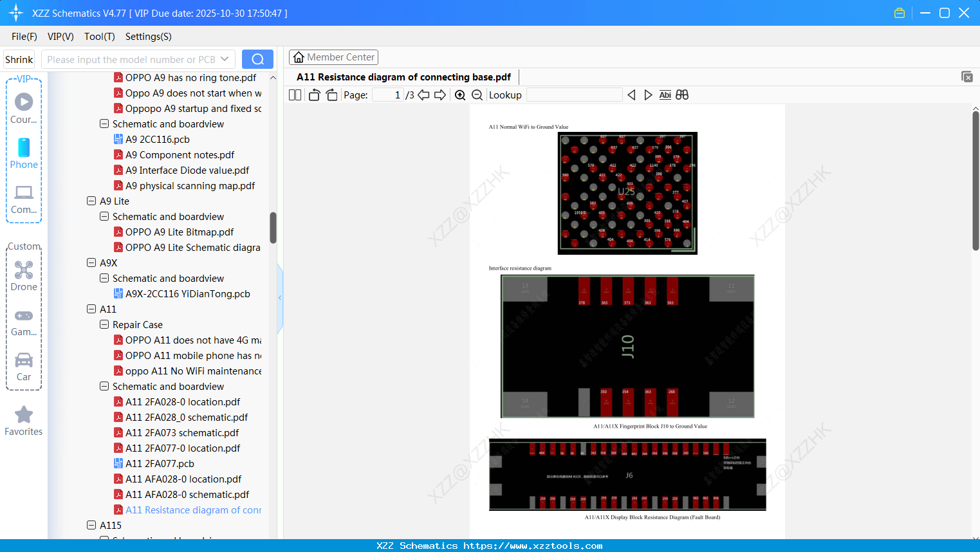Zoom in on the PDF
The width and height of the screenshot is (980, 552).
[x=460, y=95]
